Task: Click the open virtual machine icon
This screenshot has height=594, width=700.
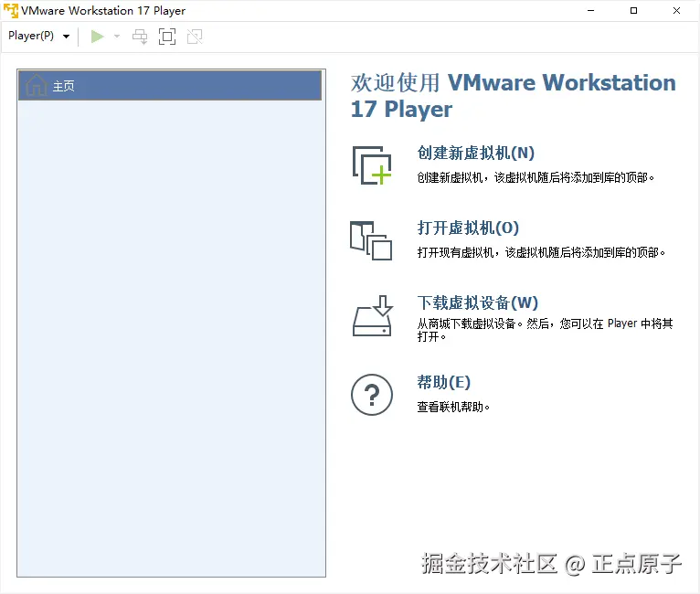Action: pyautogui.click(x=371, y=240)
